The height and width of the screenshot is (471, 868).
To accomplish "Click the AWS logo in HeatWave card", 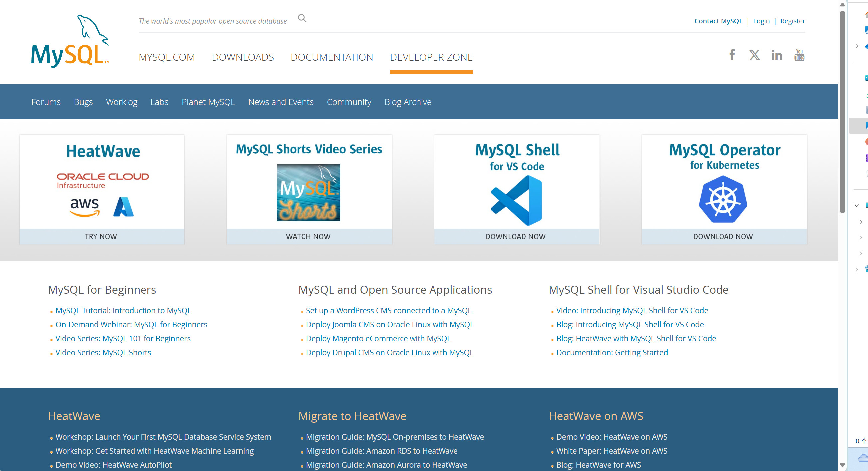I will click(x=84, y=207).
